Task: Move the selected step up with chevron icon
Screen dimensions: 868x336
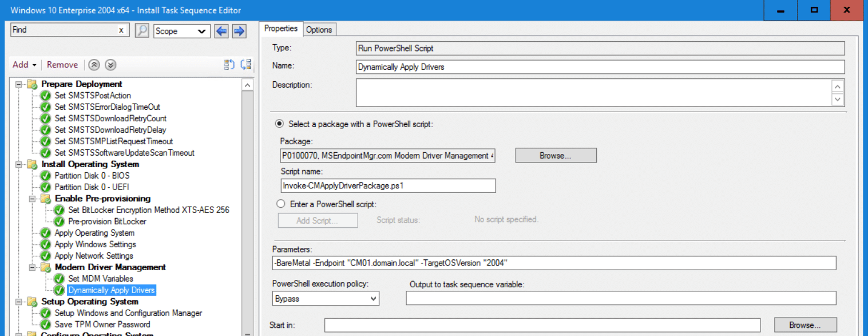Action: tap(94, 65)
